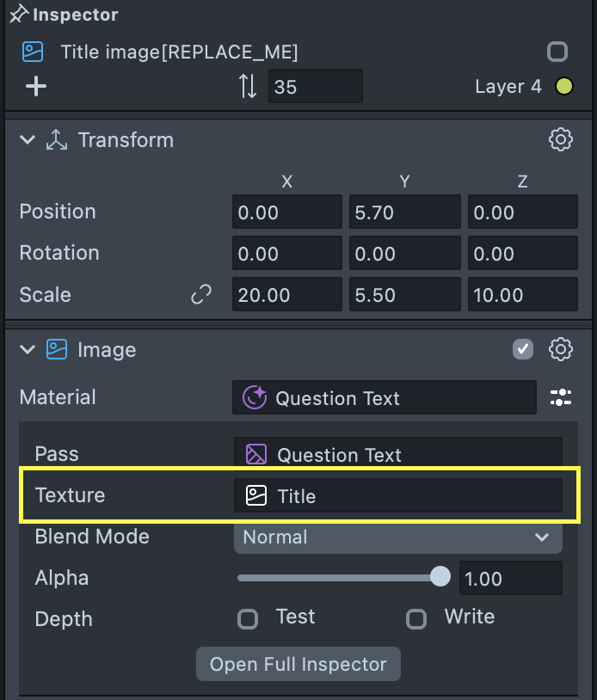Click the yellow-green Layer 4 color dot
This screenshot has width=597, height=700.
pyautogui.click(x=564, y=86)
